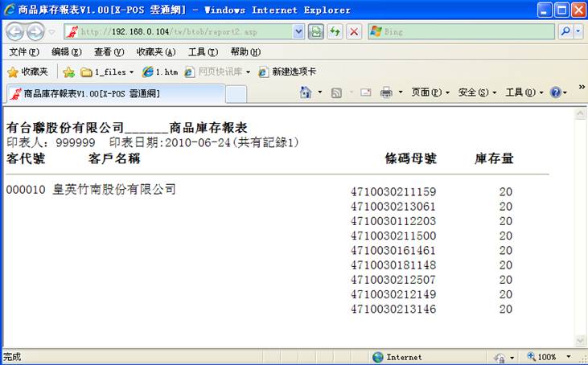Click the Bing search magnifier icon
This screenshot has width=588, height=365.
point(565,31)
